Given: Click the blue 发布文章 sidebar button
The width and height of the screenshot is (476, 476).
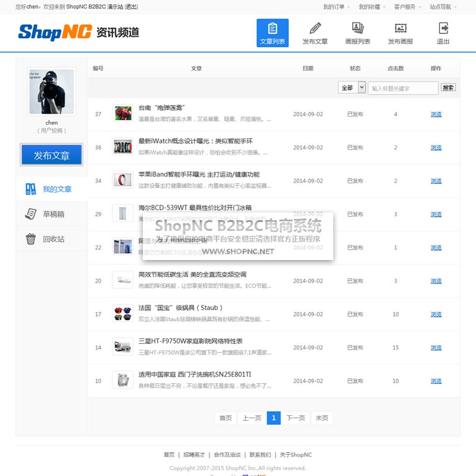Looking at the screenshot, I should 52,155.
